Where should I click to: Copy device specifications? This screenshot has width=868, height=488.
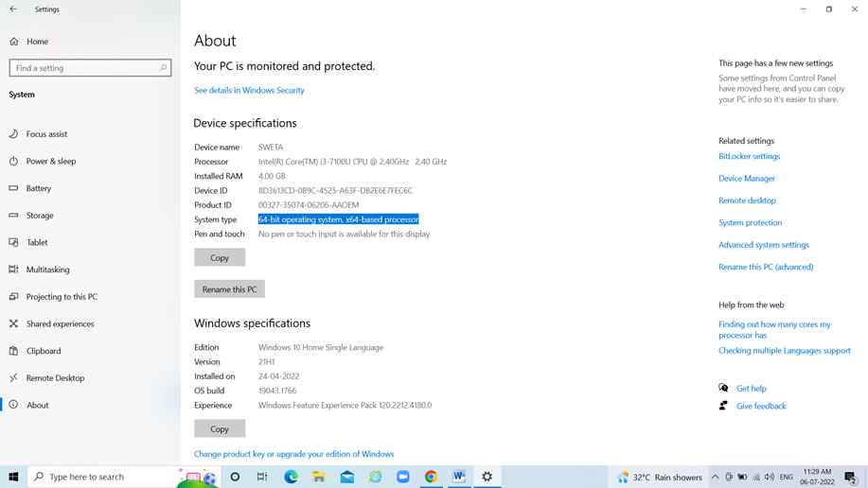point(220,257)
